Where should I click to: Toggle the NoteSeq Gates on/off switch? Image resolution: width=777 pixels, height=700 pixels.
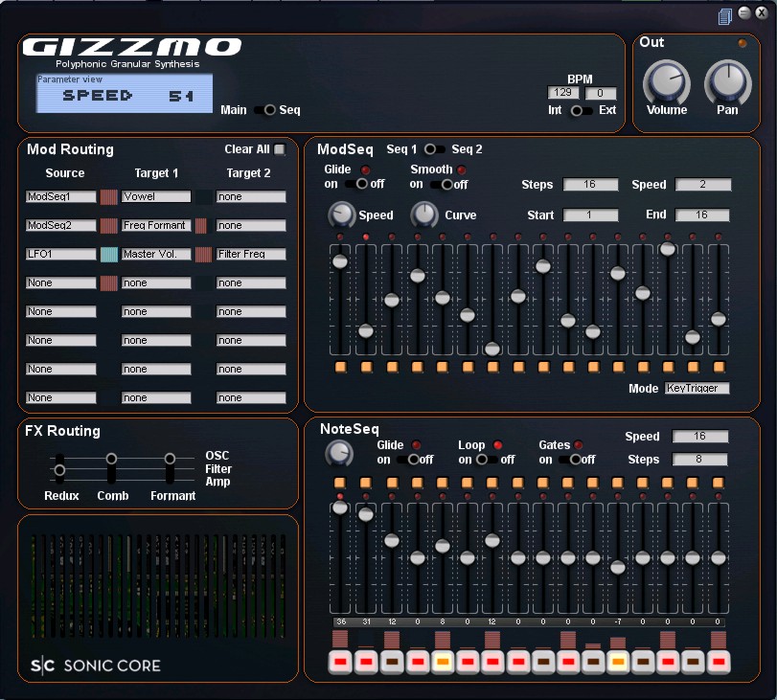click(x=570, y=460)
